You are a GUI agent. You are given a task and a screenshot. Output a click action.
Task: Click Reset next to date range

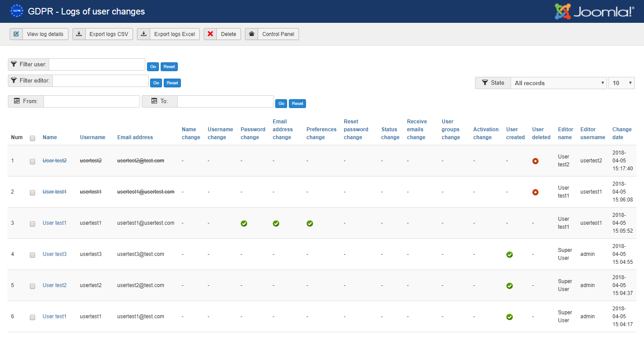298,104
